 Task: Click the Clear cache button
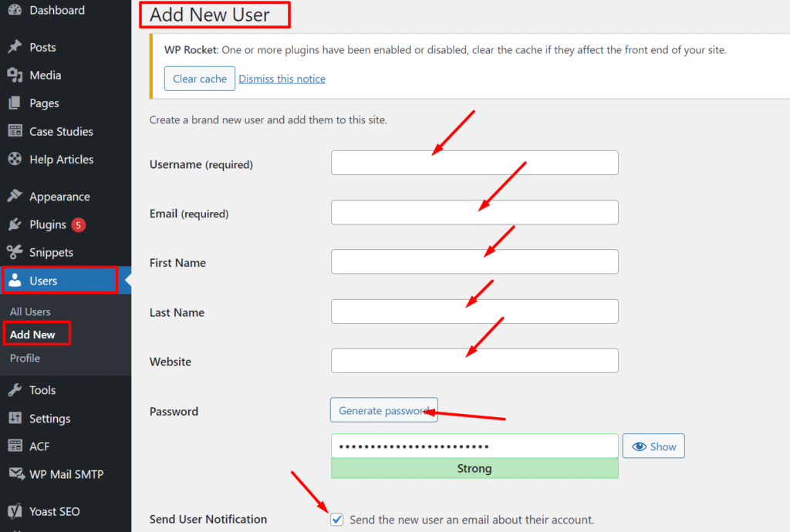click(x=199, y=78)
